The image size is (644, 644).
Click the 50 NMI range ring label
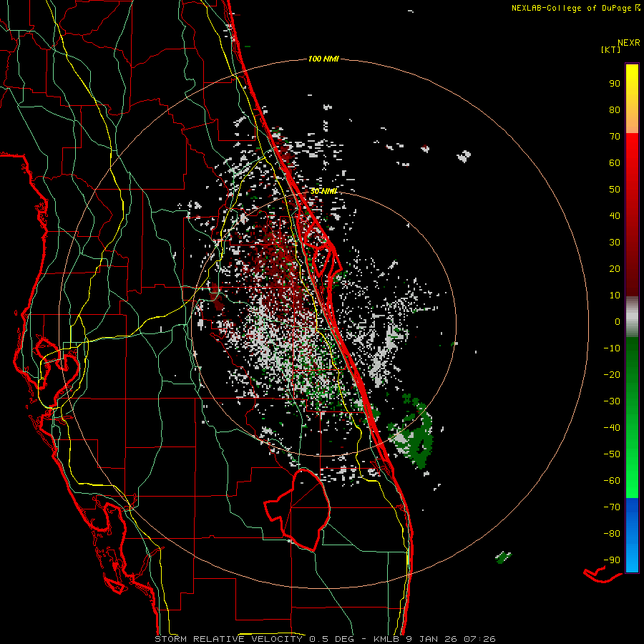(x=323, y=191)
